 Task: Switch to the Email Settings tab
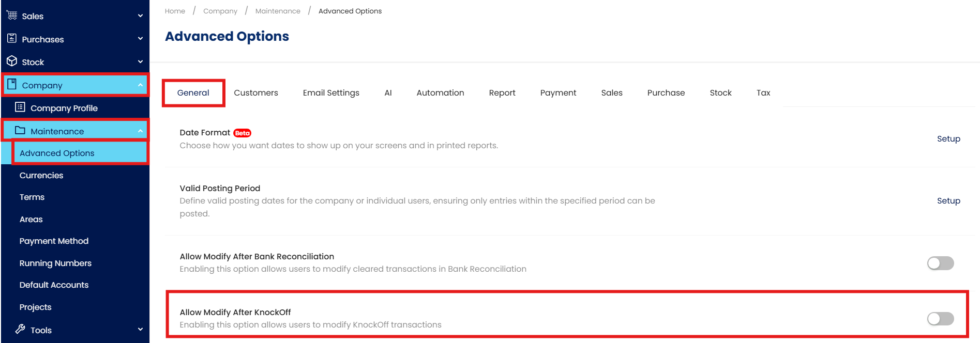pos(331,93)
